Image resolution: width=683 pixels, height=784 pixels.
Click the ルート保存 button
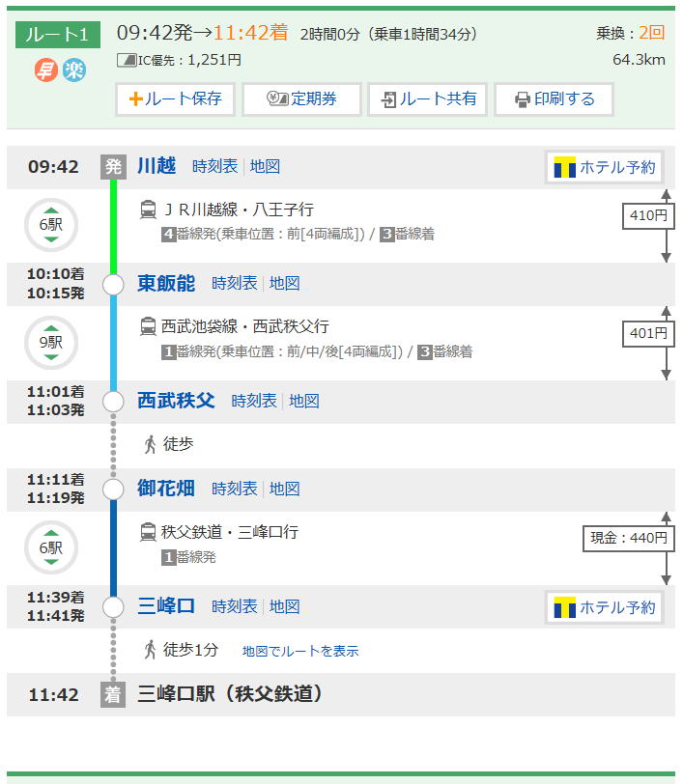(175, 99)
